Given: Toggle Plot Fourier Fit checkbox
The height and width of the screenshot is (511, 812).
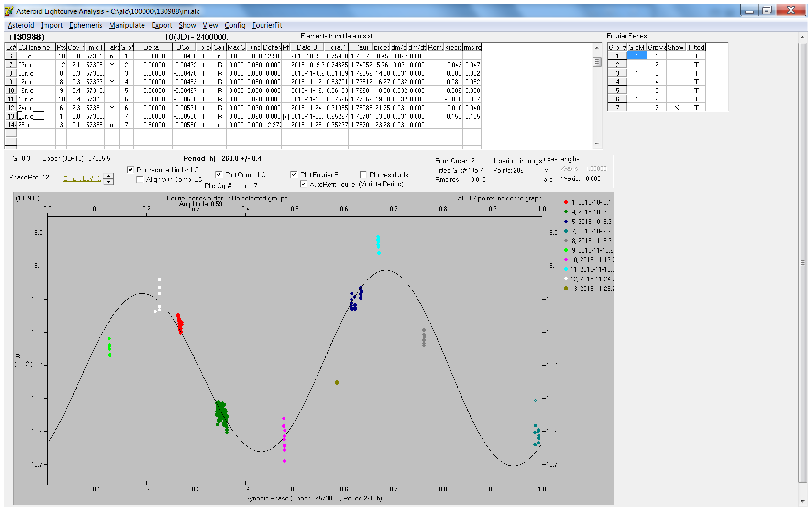Looking at the screenshot, I should tap(294, 175).
